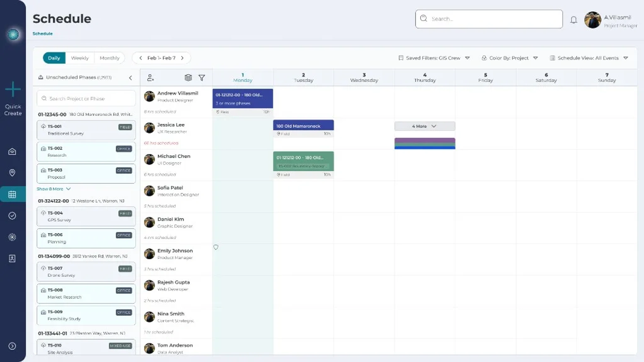Go to next week with the right arrow
This screenshot has width=644, height=362.
tap(182, 58)
